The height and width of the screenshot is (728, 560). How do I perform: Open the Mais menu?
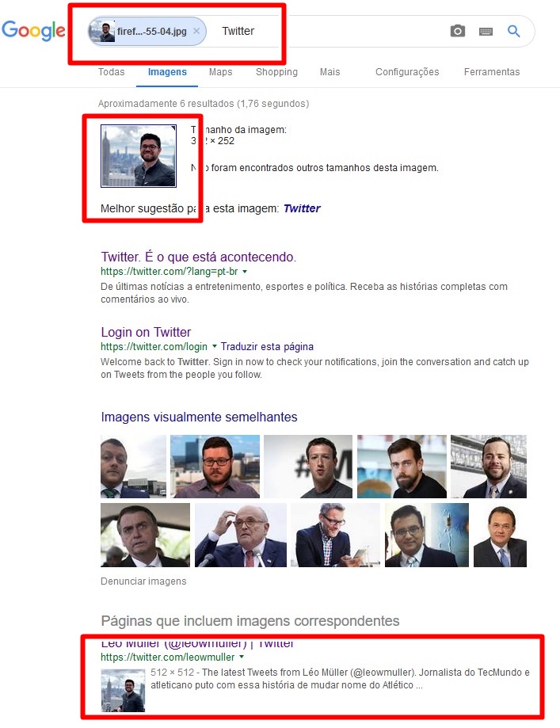(x=330, y=72)
